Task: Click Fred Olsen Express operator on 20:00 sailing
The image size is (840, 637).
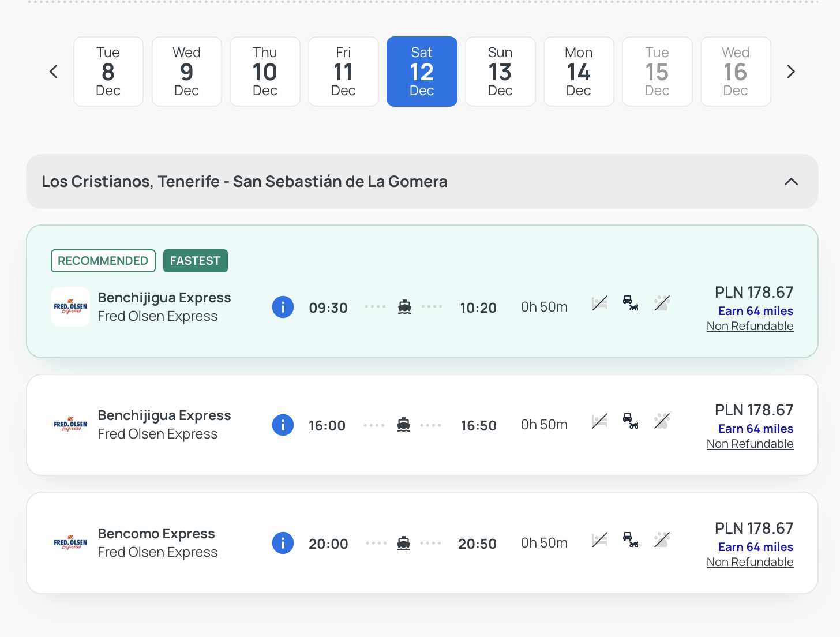Action: 157,552
